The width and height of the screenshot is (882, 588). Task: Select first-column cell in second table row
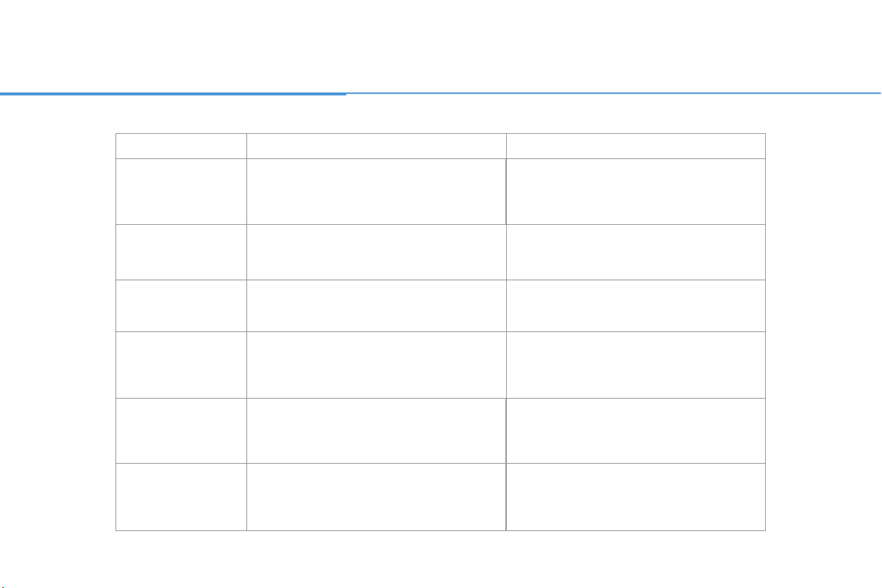point(181,192)
